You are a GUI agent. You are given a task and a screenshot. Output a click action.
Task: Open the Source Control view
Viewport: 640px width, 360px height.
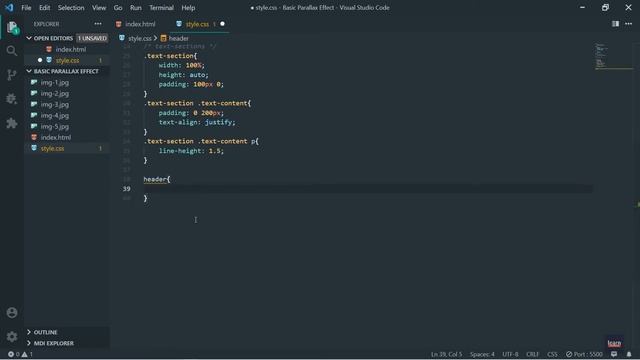click(x=12, y=75)
